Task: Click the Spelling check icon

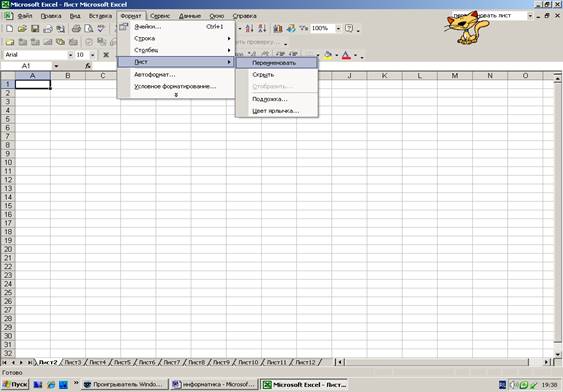Action: 101,28
